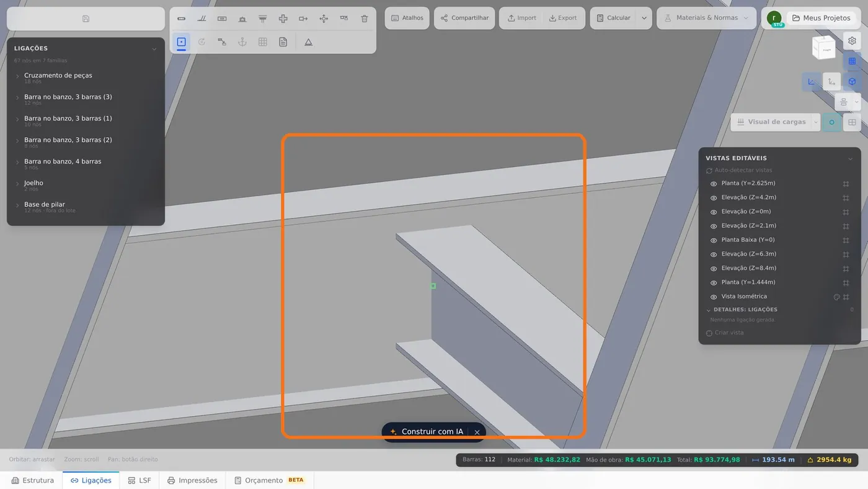Click the trash delete icon in toolbar

(365, 19)
